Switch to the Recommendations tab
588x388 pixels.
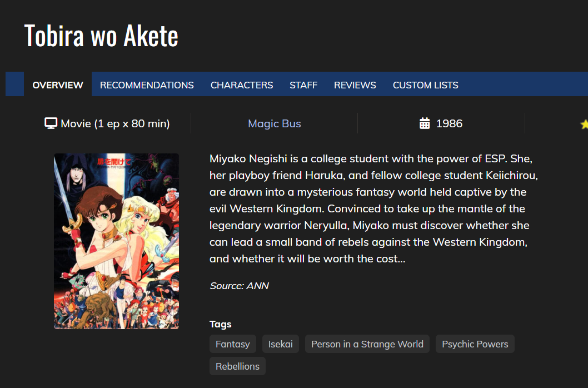[x=147, y=85]
